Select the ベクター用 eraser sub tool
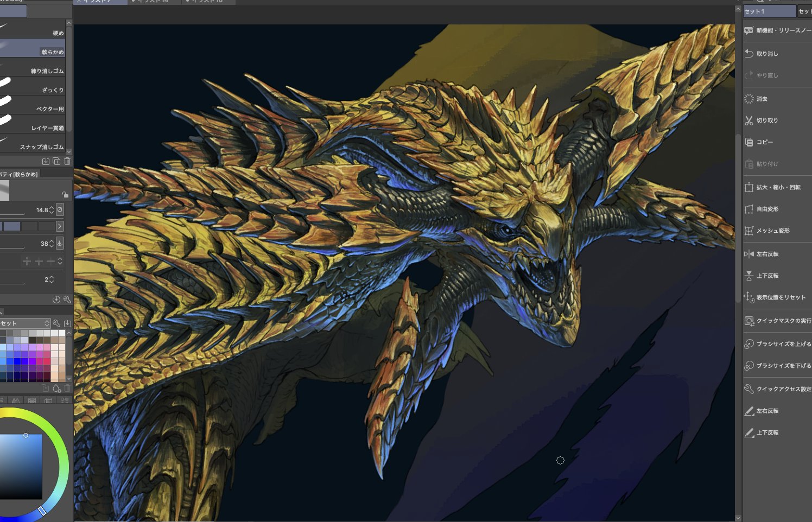 tap(33, 105)
